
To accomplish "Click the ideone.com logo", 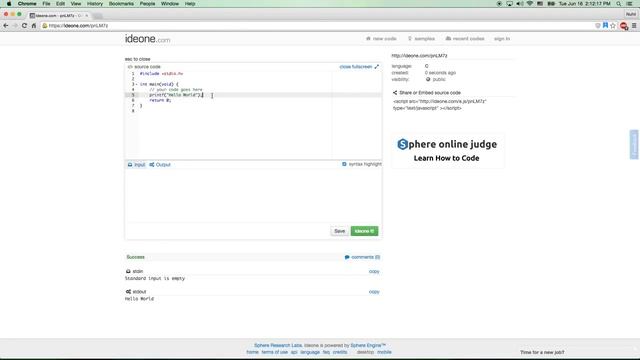I will click(147, 39).
